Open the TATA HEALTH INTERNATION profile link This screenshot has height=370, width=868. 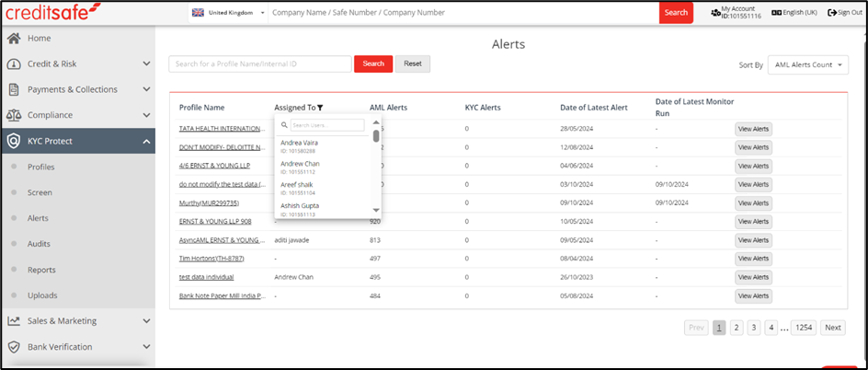pyautogui.click(x=223, y=129)
